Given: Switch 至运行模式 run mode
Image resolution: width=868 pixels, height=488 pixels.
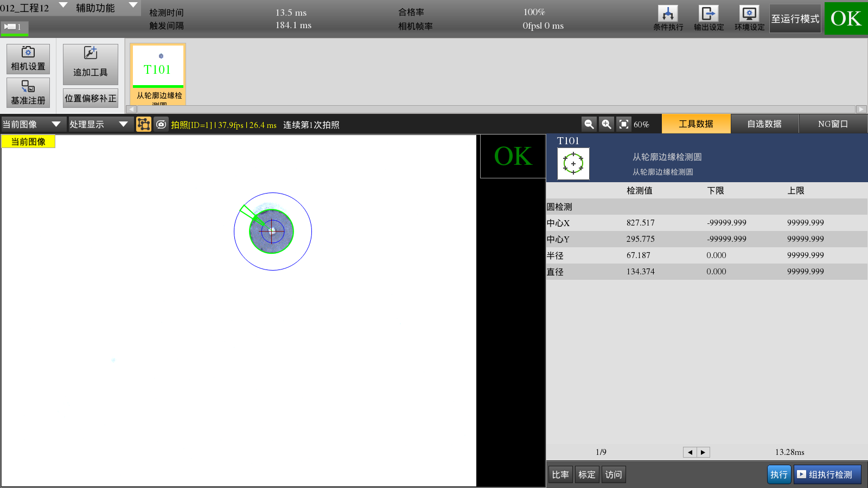Looking at the screenshot, I should coord(795,18).
